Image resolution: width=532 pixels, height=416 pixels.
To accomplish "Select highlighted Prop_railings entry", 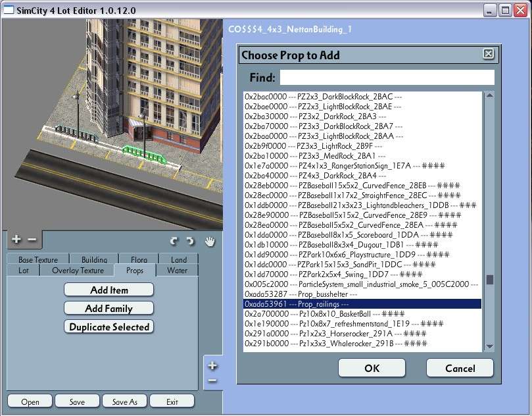I will coord(362,303).
